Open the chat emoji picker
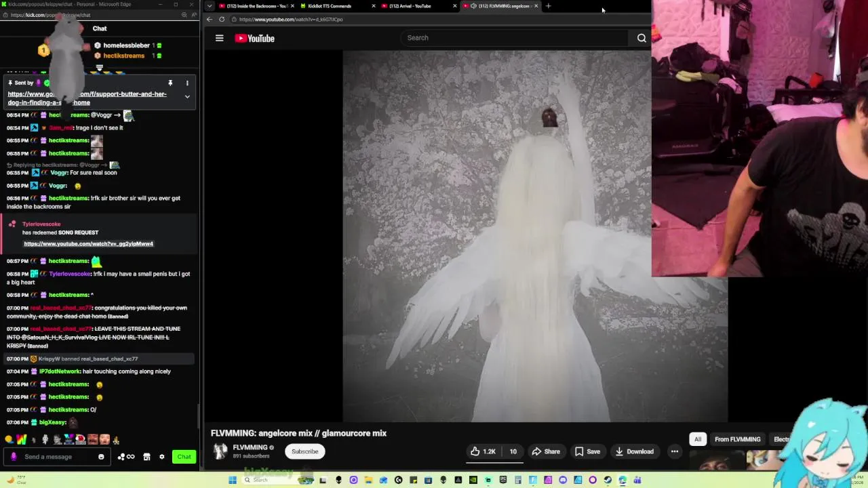868x488 pixels. (101, 457)
